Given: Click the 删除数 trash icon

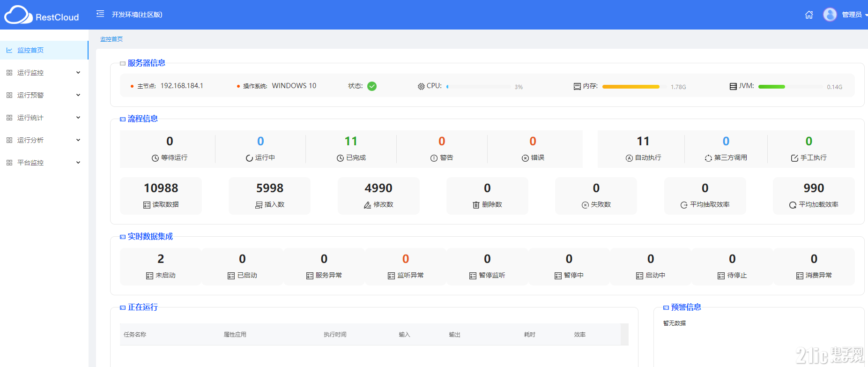Looking at the screenshot, I should (476, 205).
